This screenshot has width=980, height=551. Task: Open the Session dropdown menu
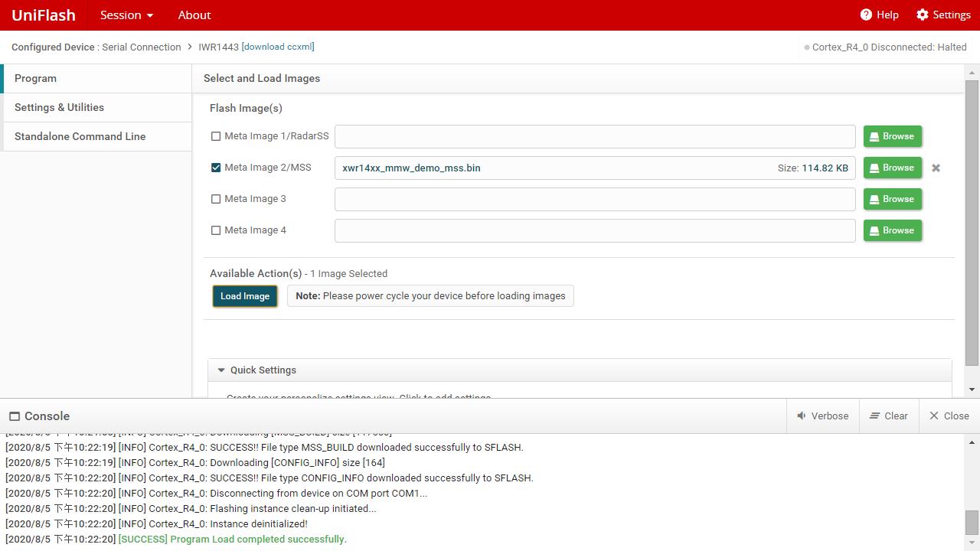pyautogui.click(x=126, y=15)
